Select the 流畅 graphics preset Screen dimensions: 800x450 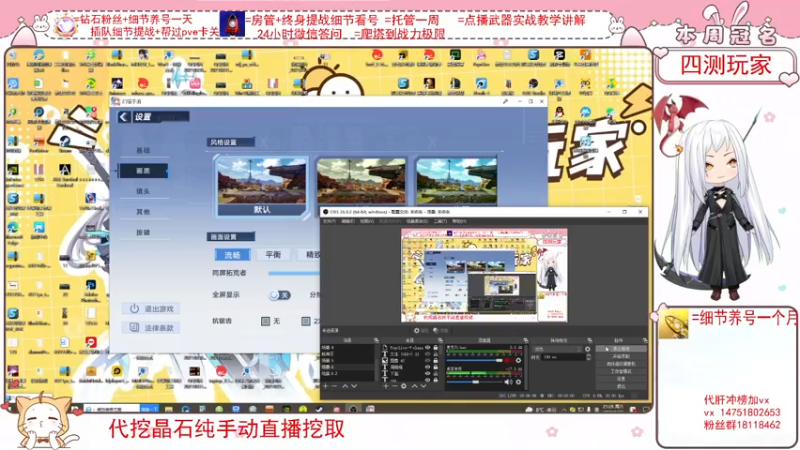click(232, 255)
